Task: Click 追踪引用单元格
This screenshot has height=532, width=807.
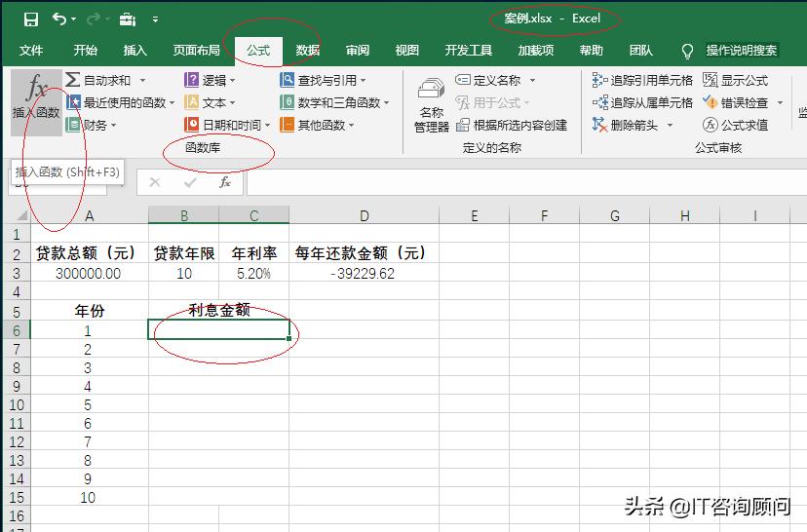Action: [x=642, y=80]
